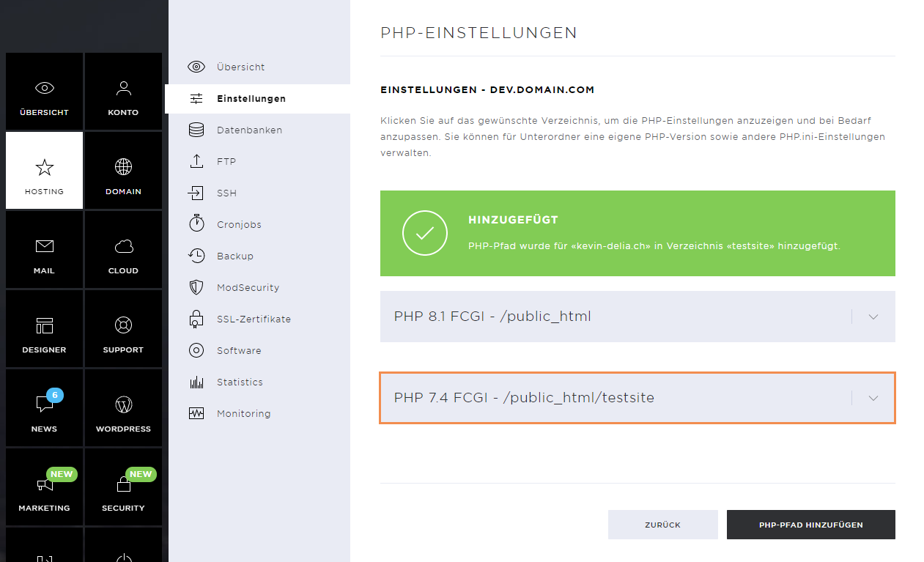Open the Designer layout tile
Image resolution: width=924 pixels, height=562 pixels.
pos(44,329)
